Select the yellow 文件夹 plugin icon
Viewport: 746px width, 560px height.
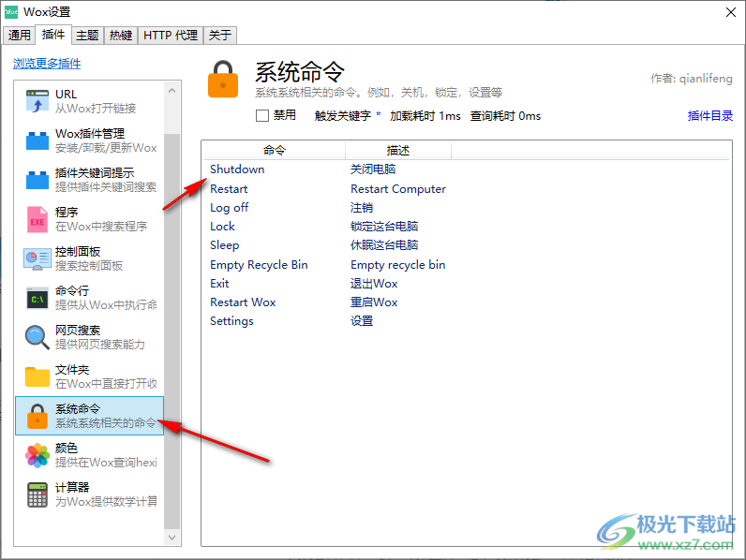(37, 376)
